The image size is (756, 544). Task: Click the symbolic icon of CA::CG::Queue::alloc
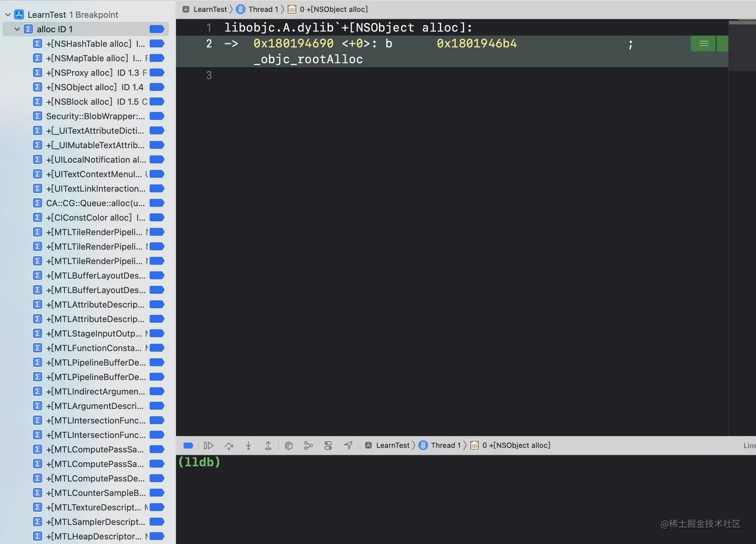[x=37, y=203]
